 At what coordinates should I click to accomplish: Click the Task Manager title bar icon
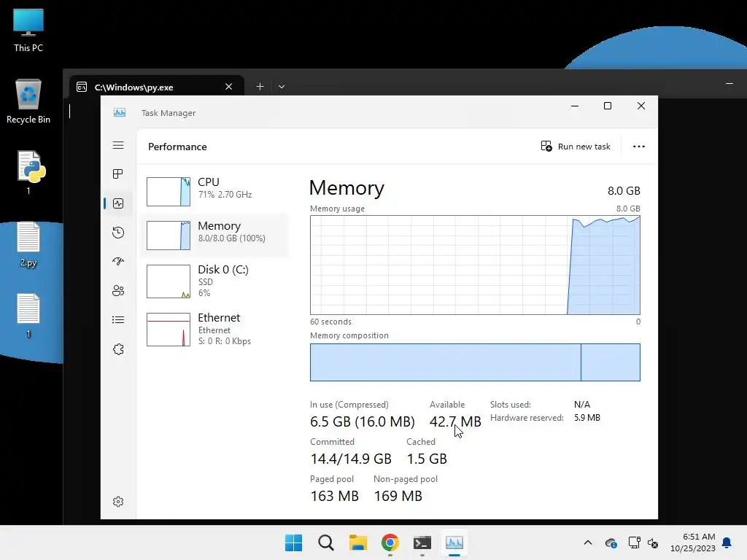coord(120,113)
